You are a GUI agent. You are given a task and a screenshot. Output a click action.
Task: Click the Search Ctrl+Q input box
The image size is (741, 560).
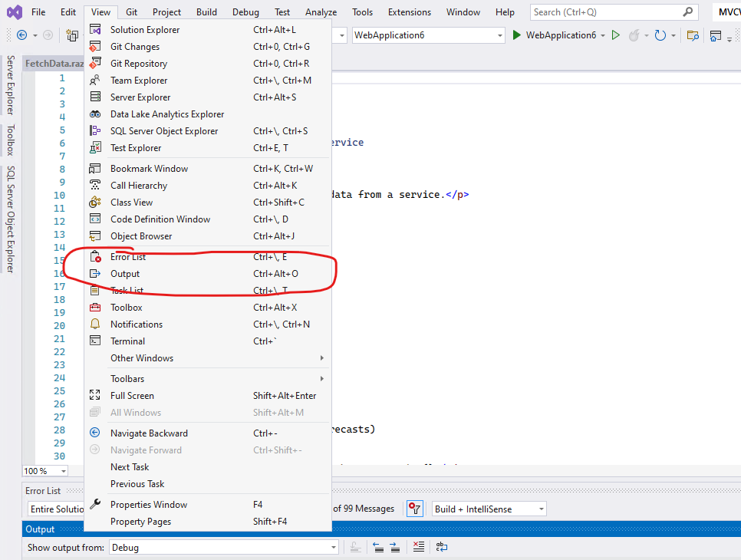tap(606, 12)
